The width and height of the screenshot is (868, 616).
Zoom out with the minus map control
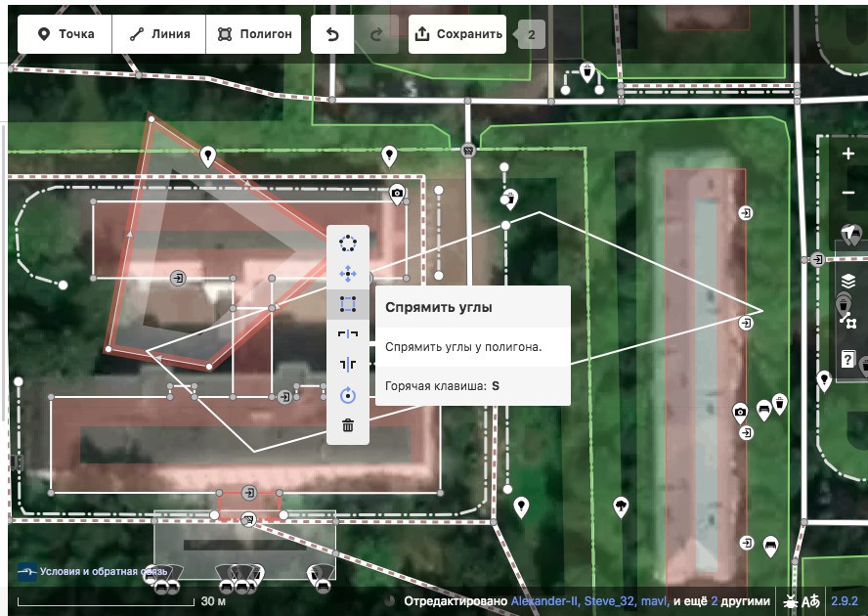(x=848, y=193)
